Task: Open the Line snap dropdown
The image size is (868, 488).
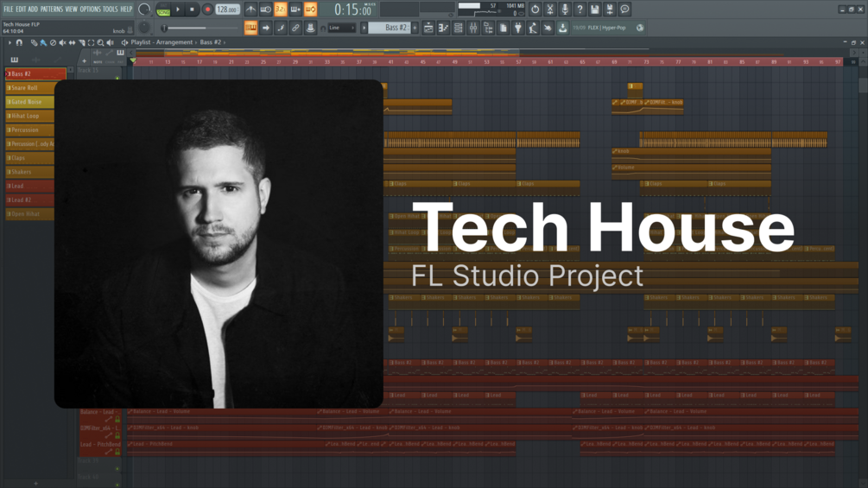Action: coord(341,28)
